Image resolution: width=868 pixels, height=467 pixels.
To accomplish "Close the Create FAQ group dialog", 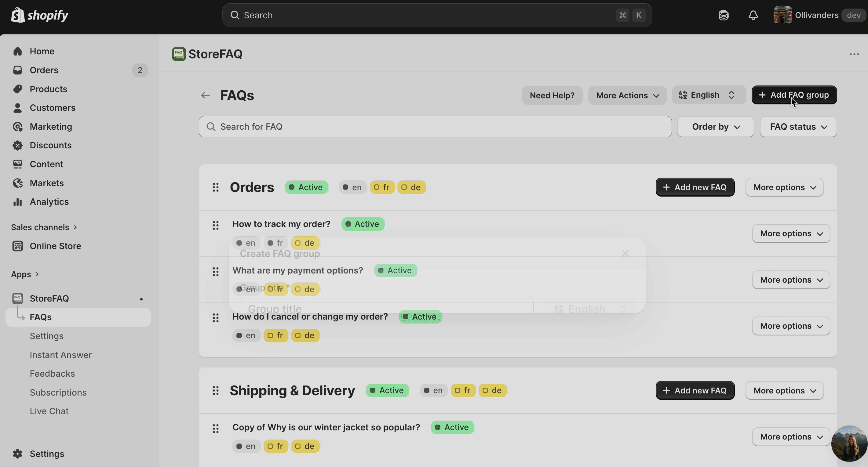I will coord(625,253).
